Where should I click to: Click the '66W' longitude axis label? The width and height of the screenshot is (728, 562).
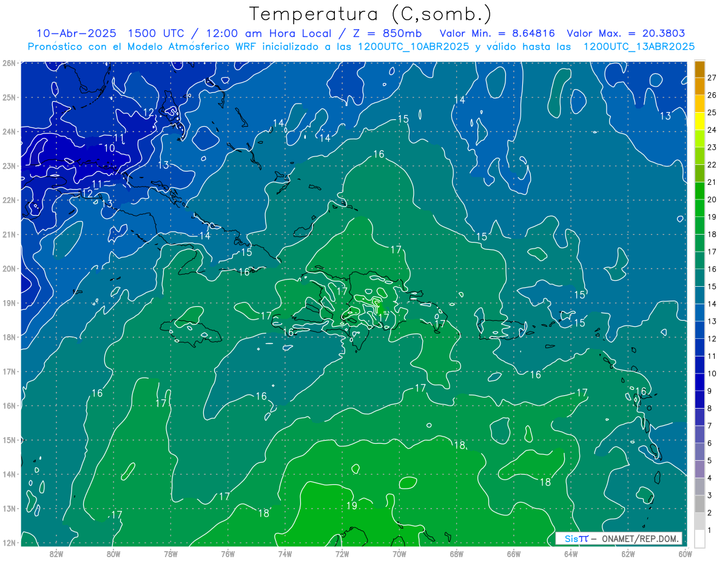point(514,553)
